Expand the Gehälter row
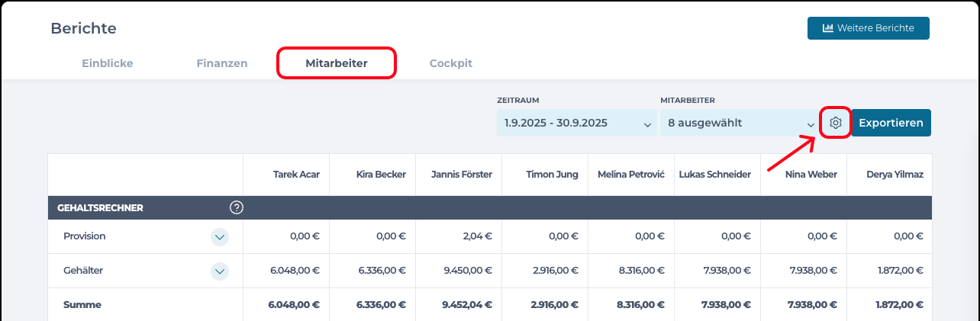Screen dimensions: 980x321 coord(220,271)
